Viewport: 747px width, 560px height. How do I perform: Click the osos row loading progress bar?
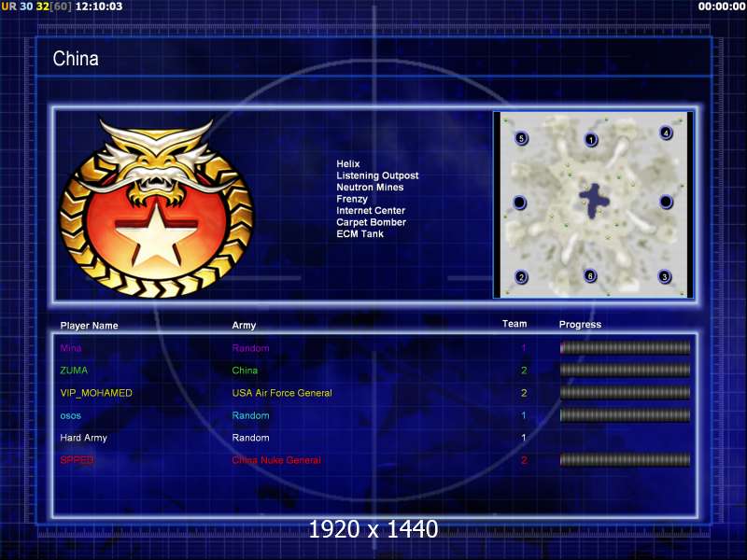pos(625,415)
